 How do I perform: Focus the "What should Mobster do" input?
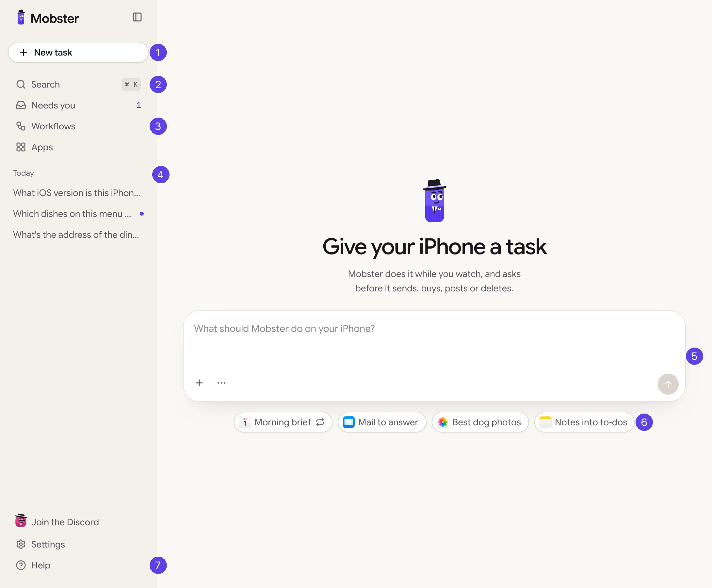pos(434,340)
